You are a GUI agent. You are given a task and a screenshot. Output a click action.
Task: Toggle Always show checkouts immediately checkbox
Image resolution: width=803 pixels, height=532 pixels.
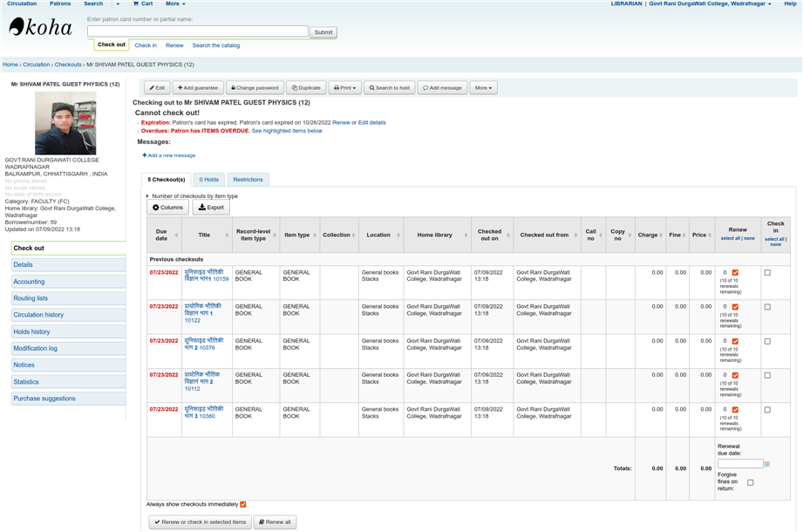click(243, 504)
